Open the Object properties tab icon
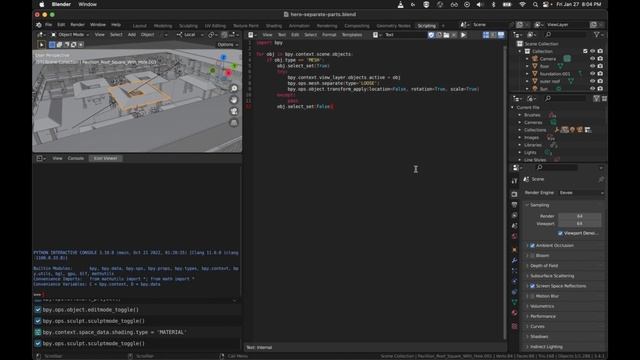Image resolution: width=640 pixels, height=360 pixels. click(514, 249)
